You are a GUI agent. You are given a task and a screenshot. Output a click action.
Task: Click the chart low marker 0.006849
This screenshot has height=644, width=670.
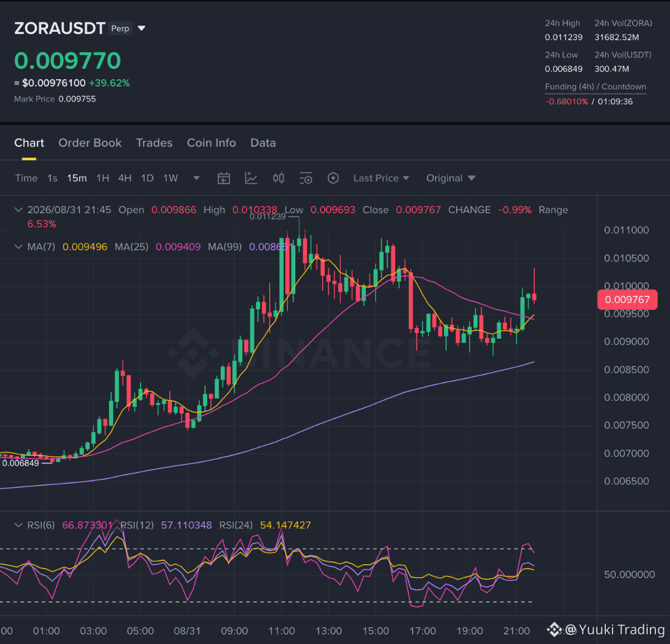point(21,463)
